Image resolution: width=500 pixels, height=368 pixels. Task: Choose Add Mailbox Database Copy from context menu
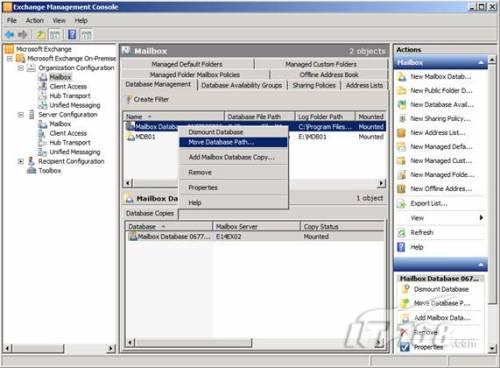[x=233, y=157]
